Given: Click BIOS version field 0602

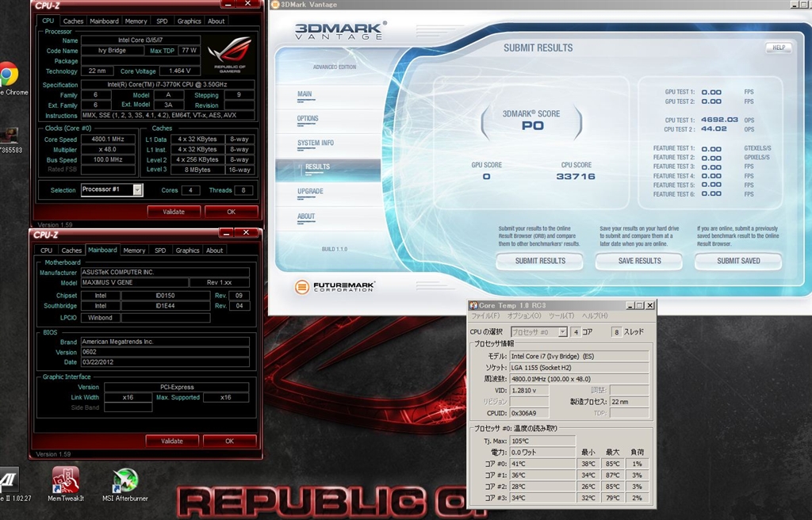Looking at the screenshot, I should [x=165, y=352].
